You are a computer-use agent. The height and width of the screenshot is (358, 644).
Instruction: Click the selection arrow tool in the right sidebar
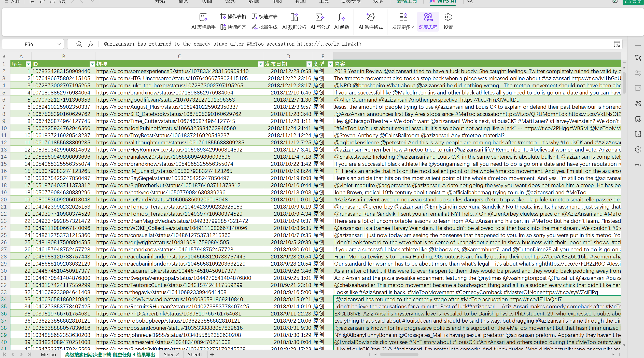pyautogui.click(x=638, y=58)
